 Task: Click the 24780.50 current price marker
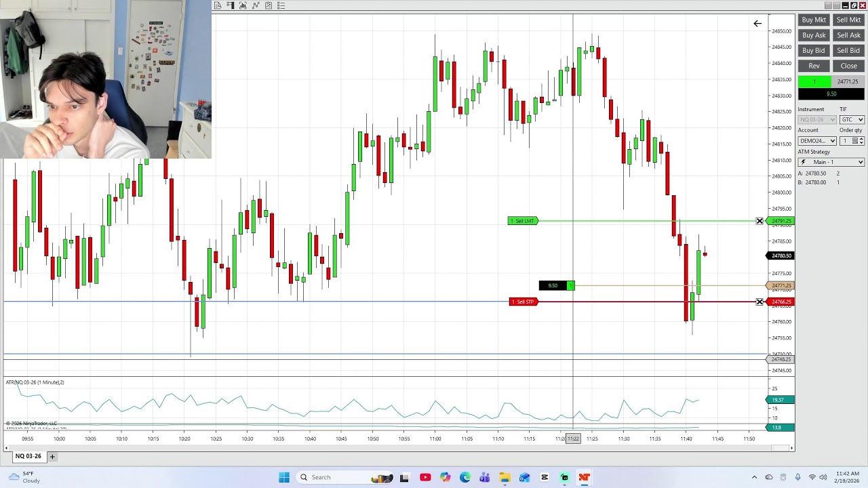click(781, 256)
